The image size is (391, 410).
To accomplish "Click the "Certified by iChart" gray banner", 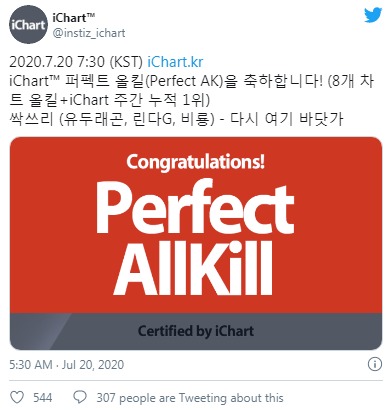I will 196,331.
